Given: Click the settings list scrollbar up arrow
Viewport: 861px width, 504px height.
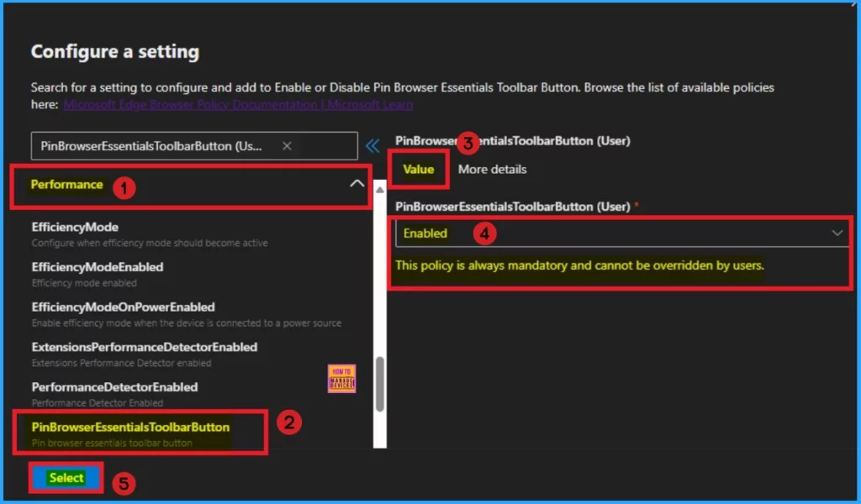Looking at the screenshot, I should (x=379, y=190).
